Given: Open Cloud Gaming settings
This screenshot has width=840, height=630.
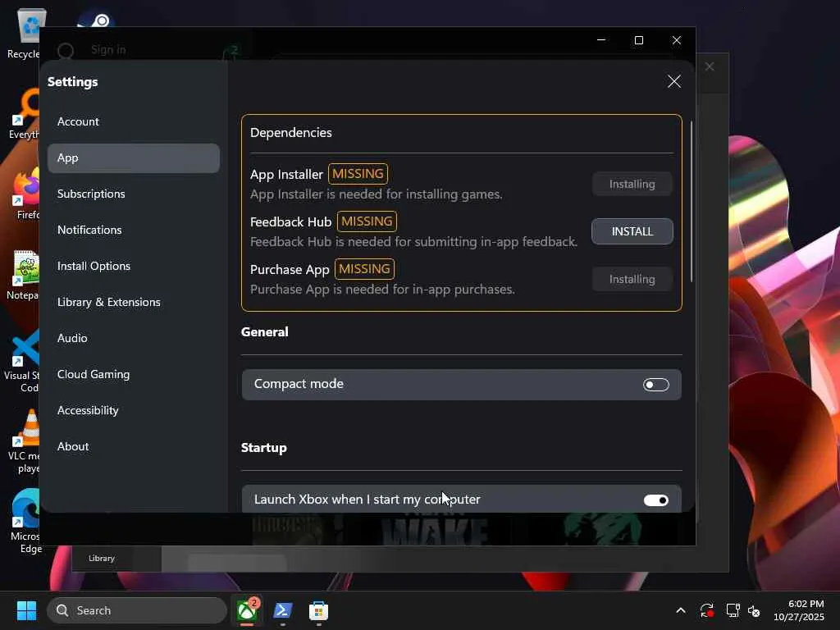Looking at the screenshot, I should [134, 374].
